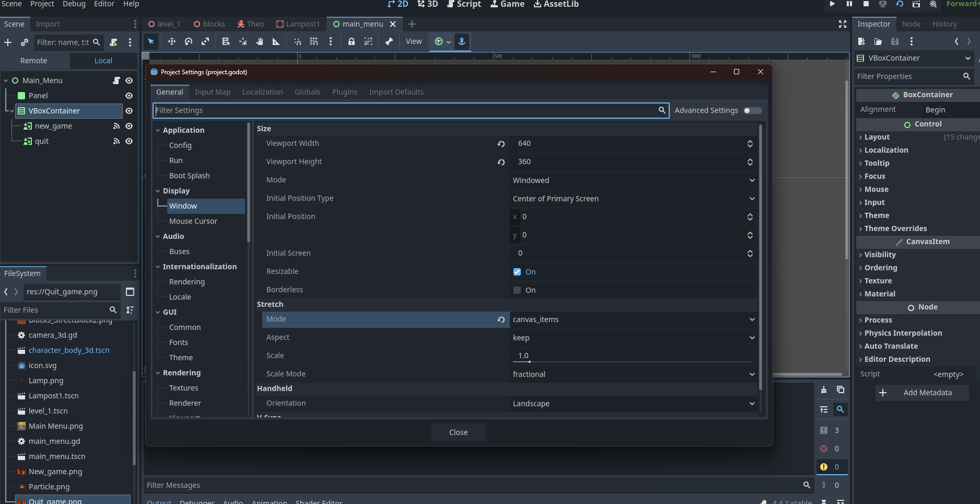Click the sort files icon in FileSystem
980x504 pixels.
[x=130, y=310]
